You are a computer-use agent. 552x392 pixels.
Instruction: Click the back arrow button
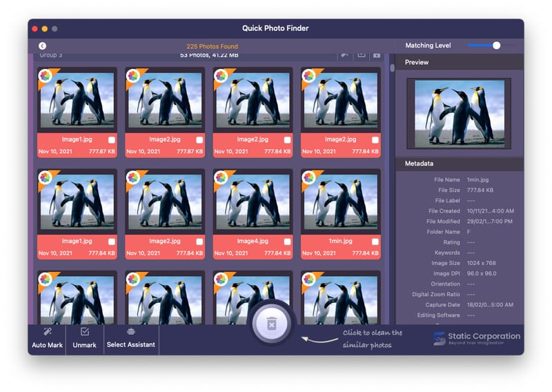(43, 46)
